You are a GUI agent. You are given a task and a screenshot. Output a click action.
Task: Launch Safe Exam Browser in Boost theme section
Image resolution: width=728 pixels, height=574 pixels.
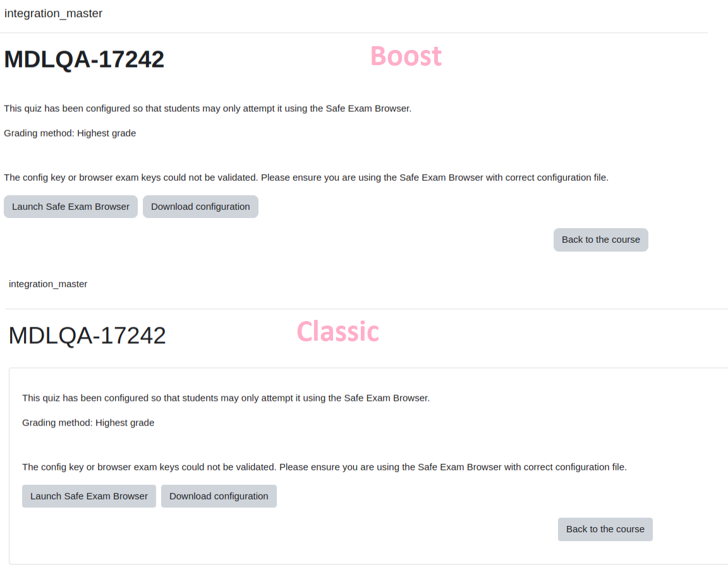pos(71,207)
